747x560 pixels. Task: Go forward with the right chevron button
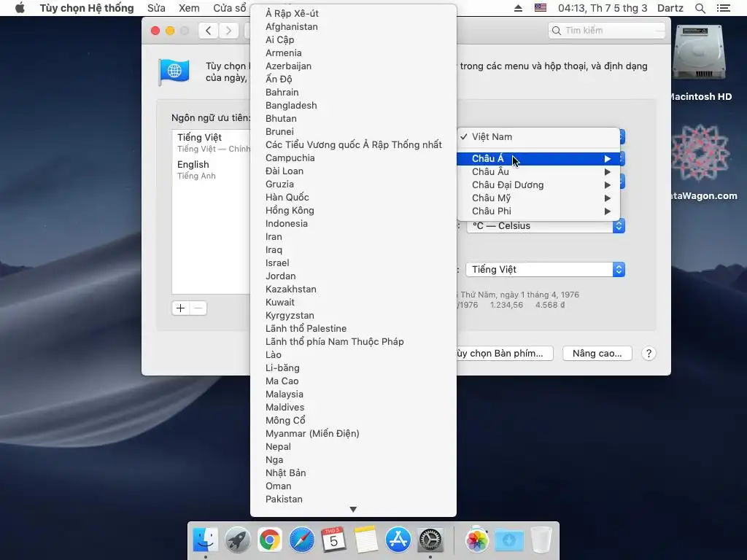228,31
